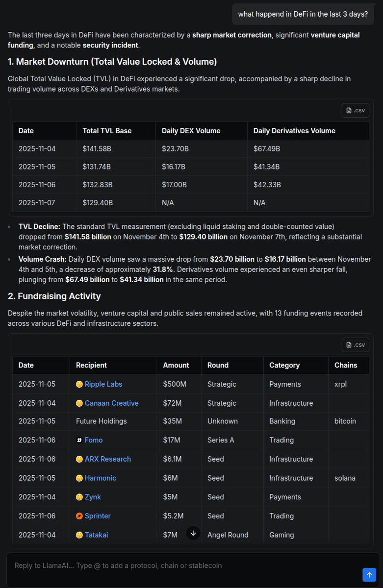Click the Fundraising Activity section heading
Viewport: 383px width, 588px height.
click(54, 296)
